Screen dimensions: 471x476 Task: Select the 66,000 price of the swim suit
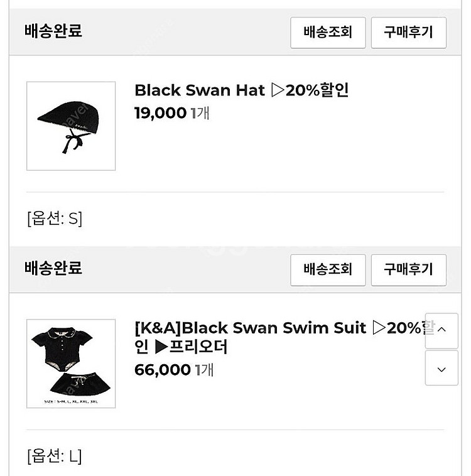[163, 370]
